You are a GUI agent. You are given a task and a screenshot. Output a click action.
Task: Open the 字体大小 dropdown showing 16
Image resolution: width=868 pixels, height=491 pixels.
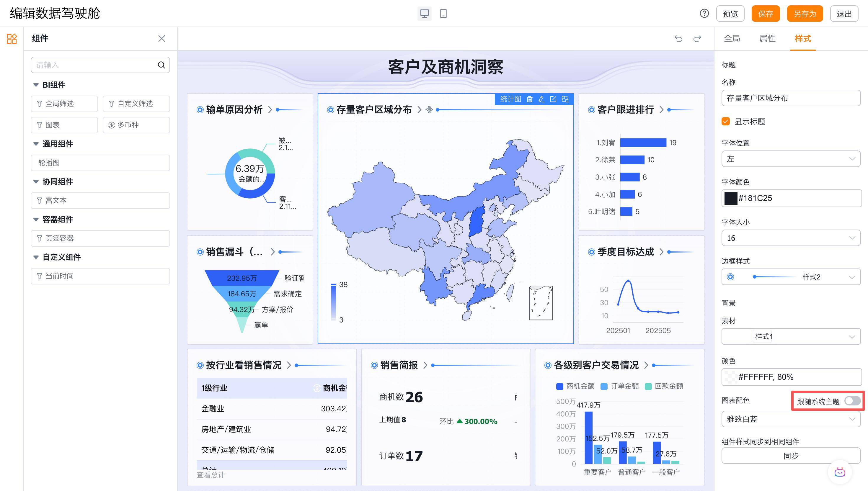791,238
